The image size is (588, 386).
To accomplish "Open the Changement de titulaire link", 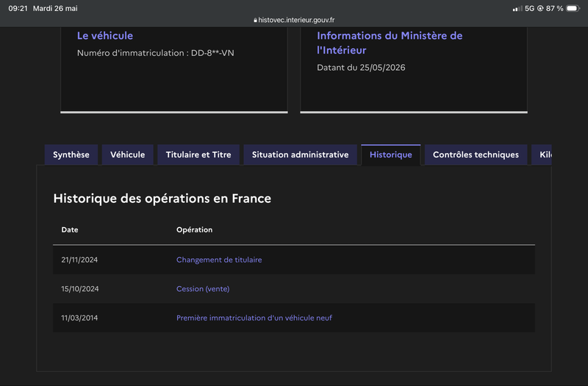I will [x=219, y=260].
